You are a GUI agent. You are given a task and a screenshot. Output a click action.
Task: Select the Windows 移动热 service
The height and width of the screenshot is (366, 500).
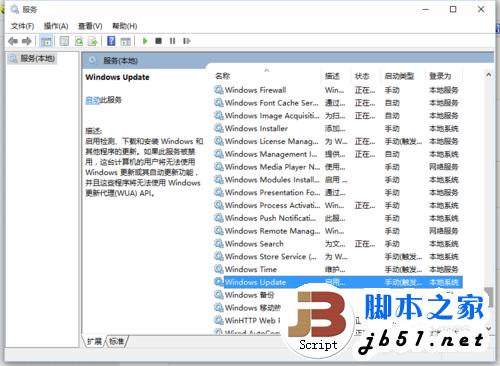click(253, 308)
